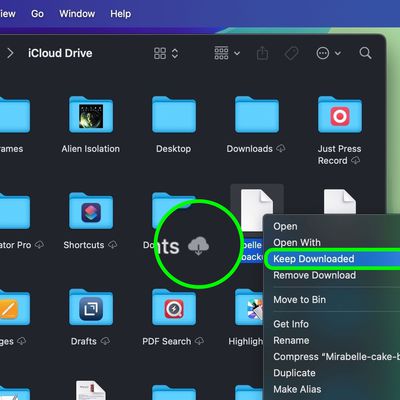This screenshot has height=400, width=400.
Task: Click cloud download icon beside PDF Search
Action: pos(199,341)
